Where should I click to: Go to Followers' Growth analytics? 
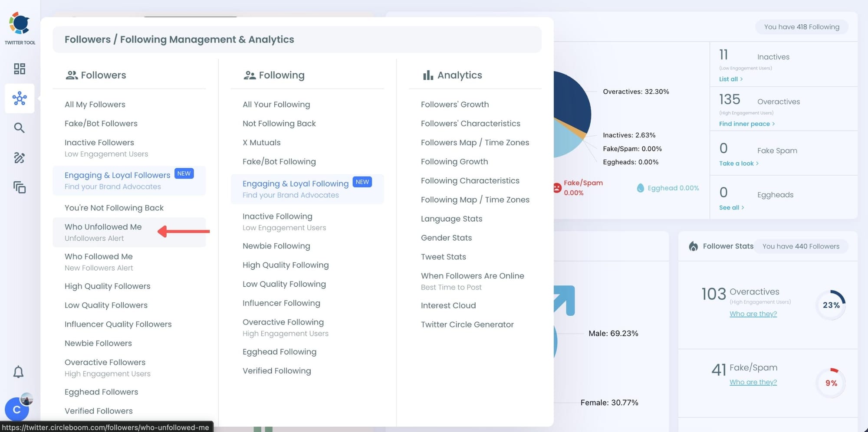pyautogui.click(x=454, y=105)
